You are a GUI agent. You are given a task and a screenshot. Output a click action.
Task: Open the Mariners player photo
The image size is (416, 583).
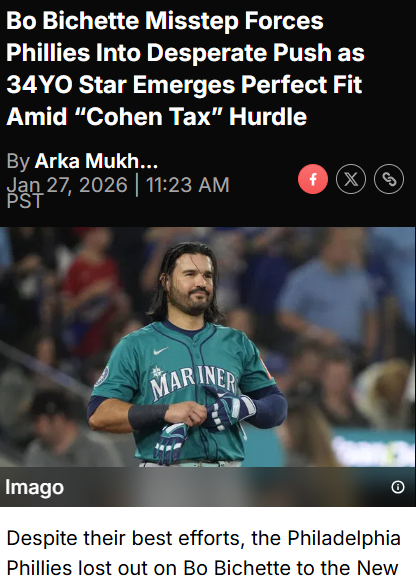click(x=208, y=347)
